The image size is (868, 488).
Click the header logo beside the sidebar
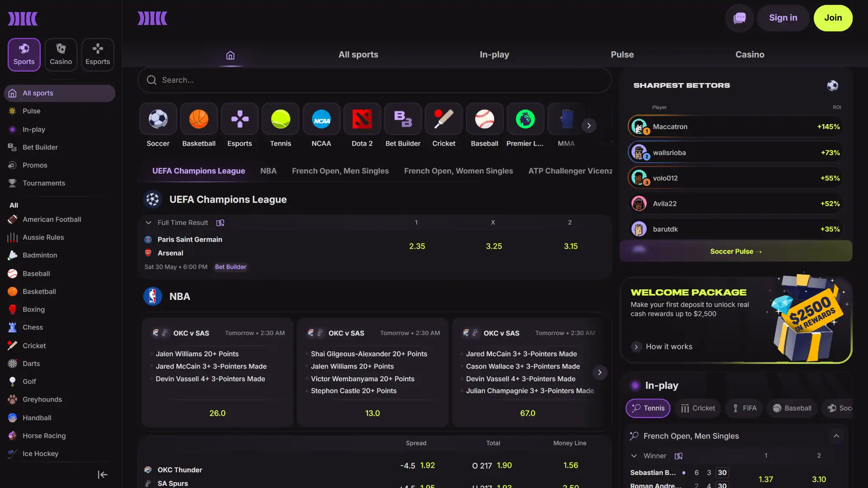(x=153, y=18)
